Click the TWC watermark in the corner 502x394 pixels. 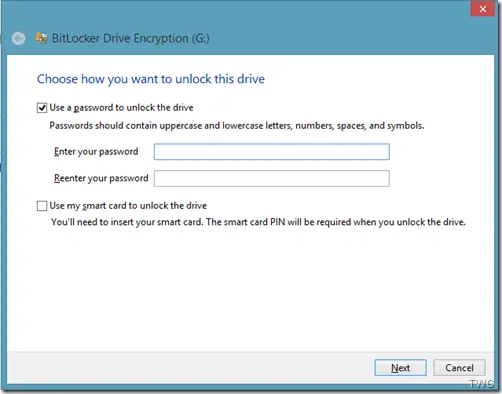pyautogui.click(x=481, y=384)
